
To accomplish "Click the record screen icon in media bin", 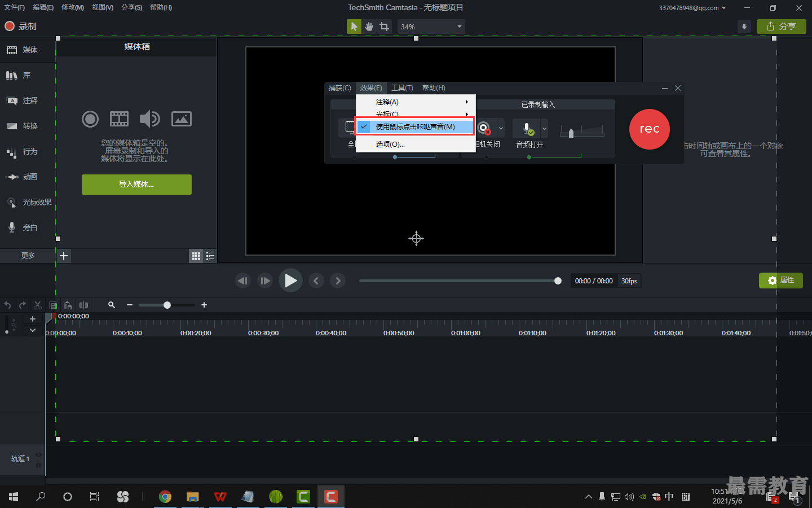I will pos(90,119).
